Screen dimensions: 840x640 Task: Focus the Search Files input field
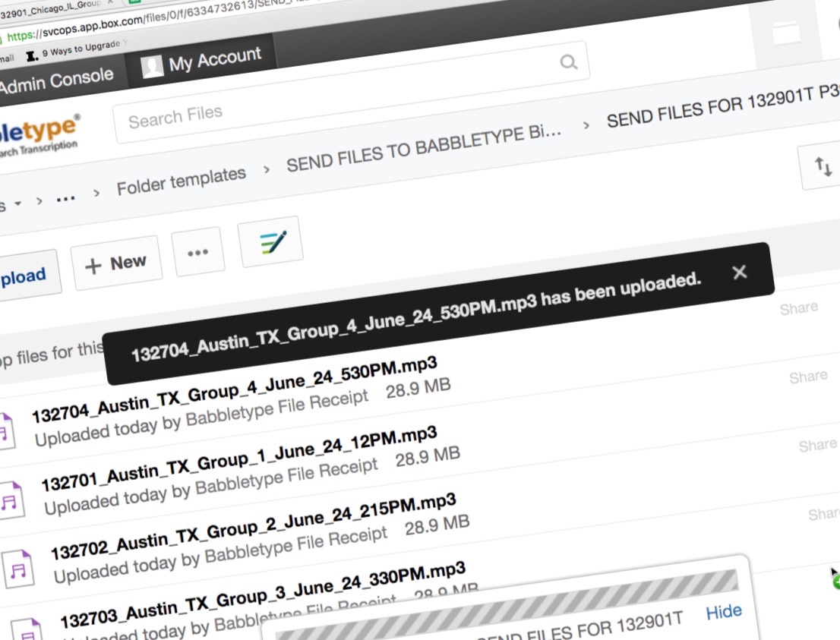[x=351, y=92]
